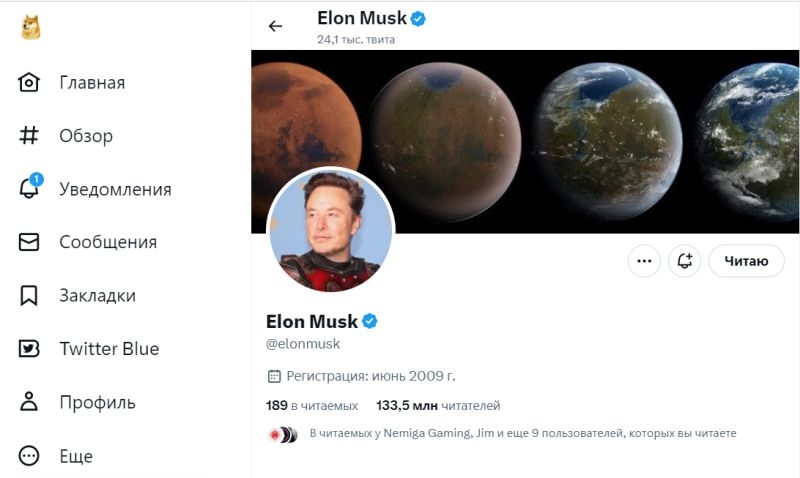Select the Закладки menu label

click(x=97, y=296)
